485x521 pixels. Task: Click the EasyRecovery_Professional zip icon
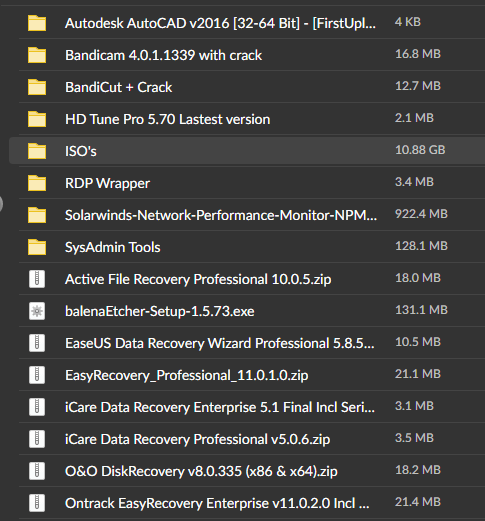[x=37, y=375]
